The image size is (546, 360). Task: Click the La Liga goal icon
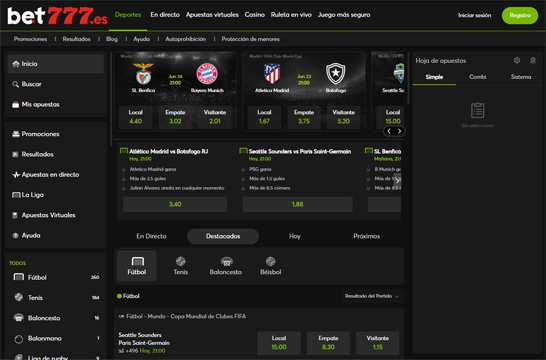pyautogui.click(x=16, y=195)
